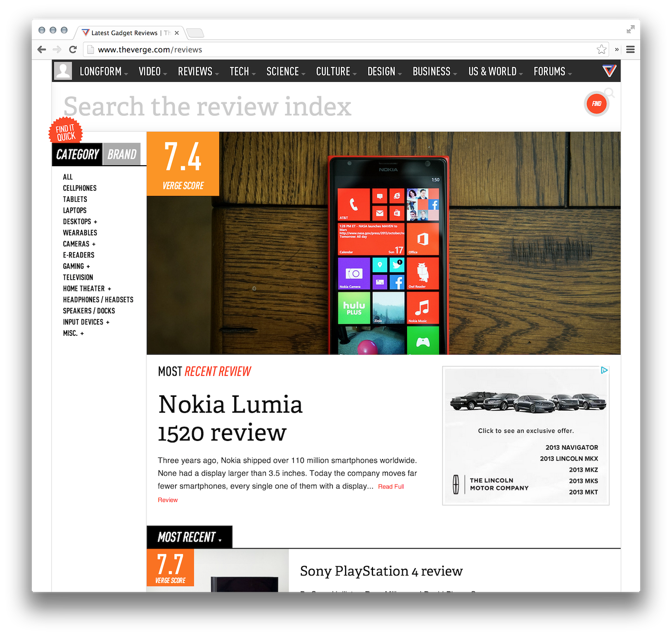
Task: Click the browser back arrow
Action: [42, 49]
